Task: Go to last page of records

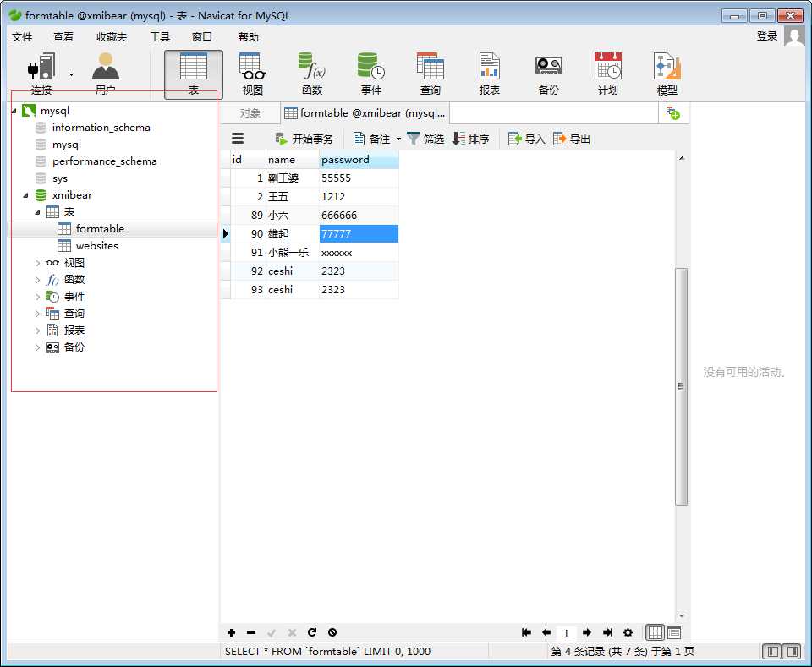Action: pos(607,632)
